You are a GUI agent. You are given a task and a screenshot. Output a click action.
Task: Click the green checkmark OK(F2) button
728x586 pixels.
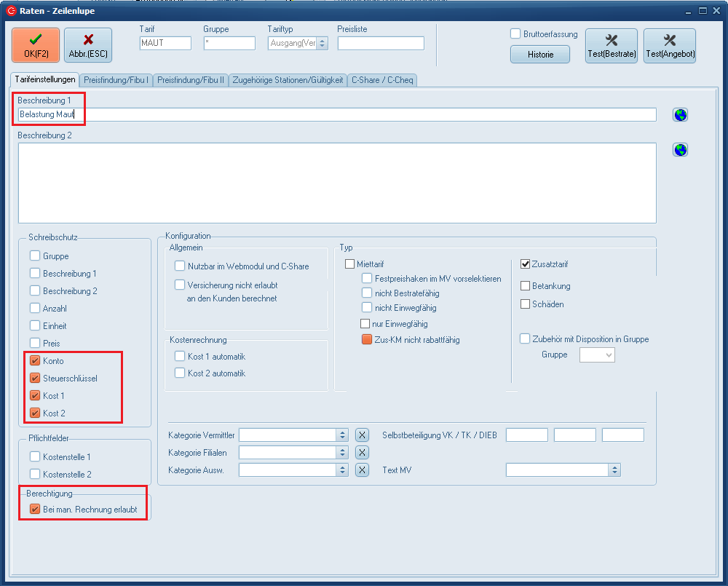[36, 45]
